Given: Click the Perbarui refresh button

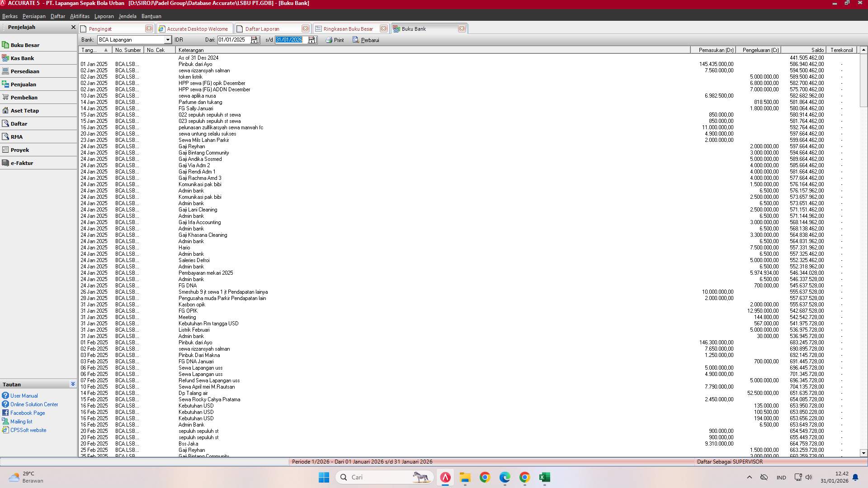Looking at the screenshot, I should coord(366,40).
